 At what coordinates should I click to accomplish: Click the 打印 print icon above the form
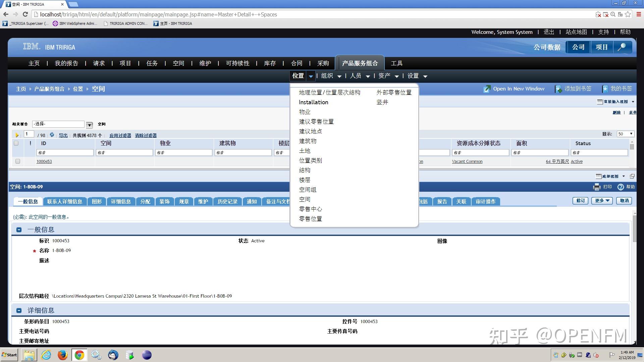tap(597, 187)
